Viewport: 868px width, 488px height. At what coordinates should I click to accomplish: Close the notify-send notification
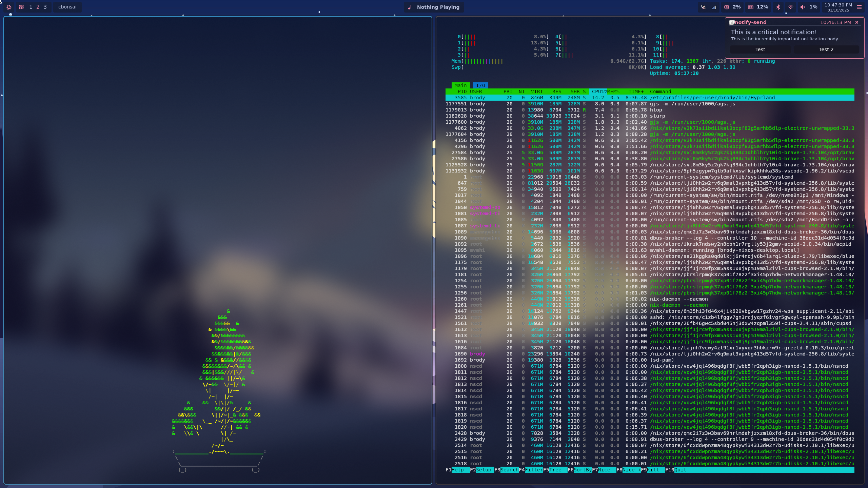pyautogui.click(x=857, y=22)
